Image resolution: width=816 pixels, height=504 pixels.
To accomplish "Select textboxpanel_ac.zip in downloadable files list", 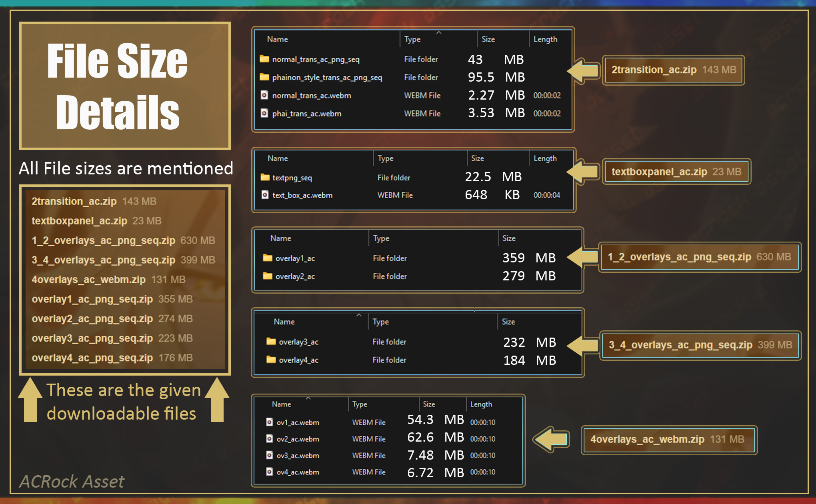I will (x=96, y=221).
